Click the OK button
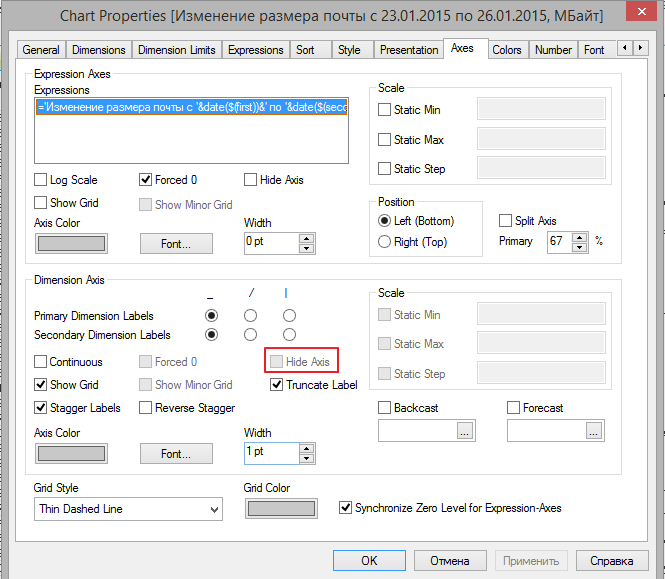The height and width of the screenshot is (579, 665). click(x=369, y=560)
